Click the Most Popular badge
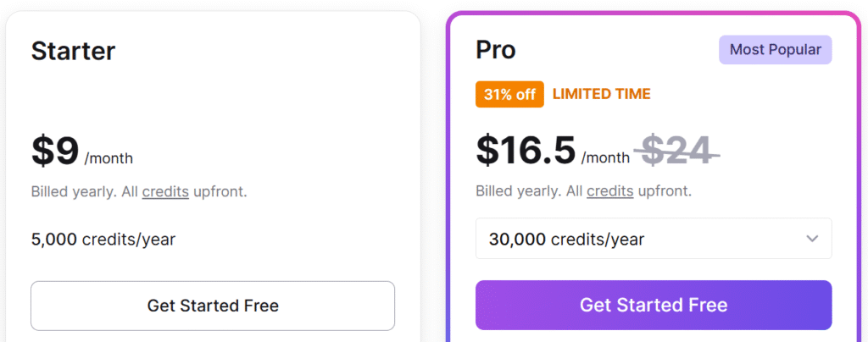Viewport: 868px width, 342px height. coord(775,50)
